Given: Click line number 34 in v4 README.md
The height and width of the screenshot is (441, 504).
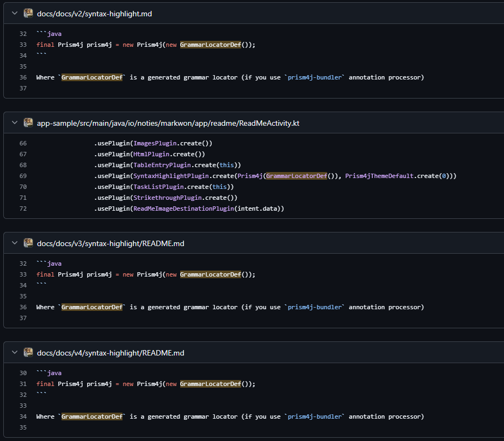Looking at the screenshot, I should pos(23,416).
